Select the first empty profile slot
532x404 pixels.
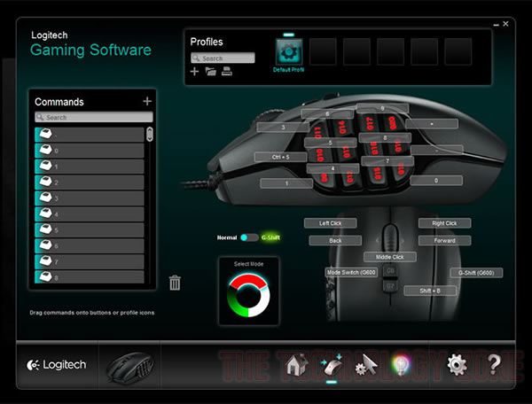click(x=323, y=51)
